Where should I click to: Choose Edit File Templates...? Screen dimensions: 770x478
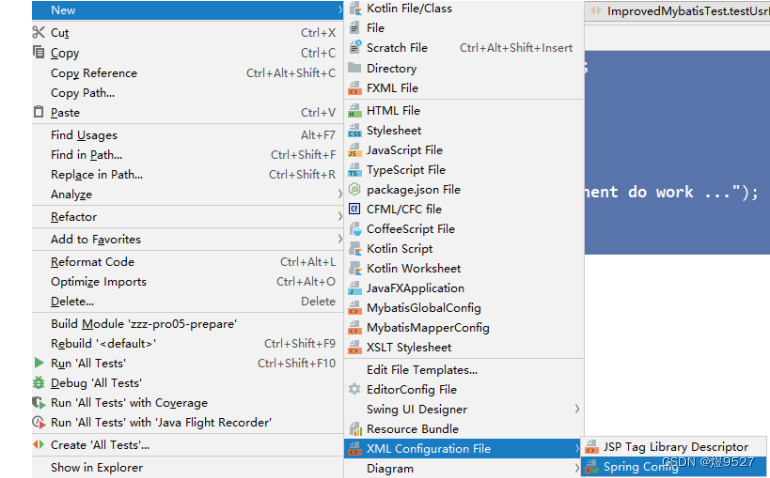[x=464, y=369]
